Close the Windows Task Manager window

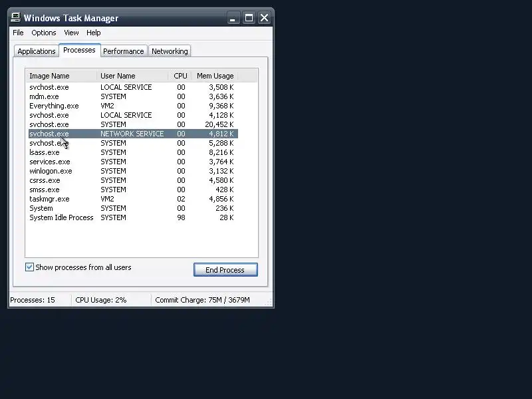tap(264, 18)
